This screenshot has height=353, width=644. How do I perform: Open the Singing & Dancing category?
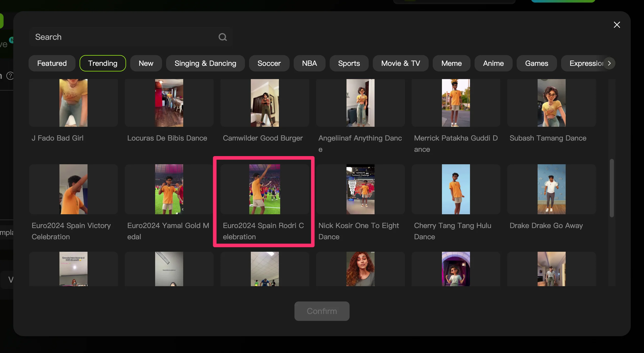pyautogui.click(x=205, y=63)
